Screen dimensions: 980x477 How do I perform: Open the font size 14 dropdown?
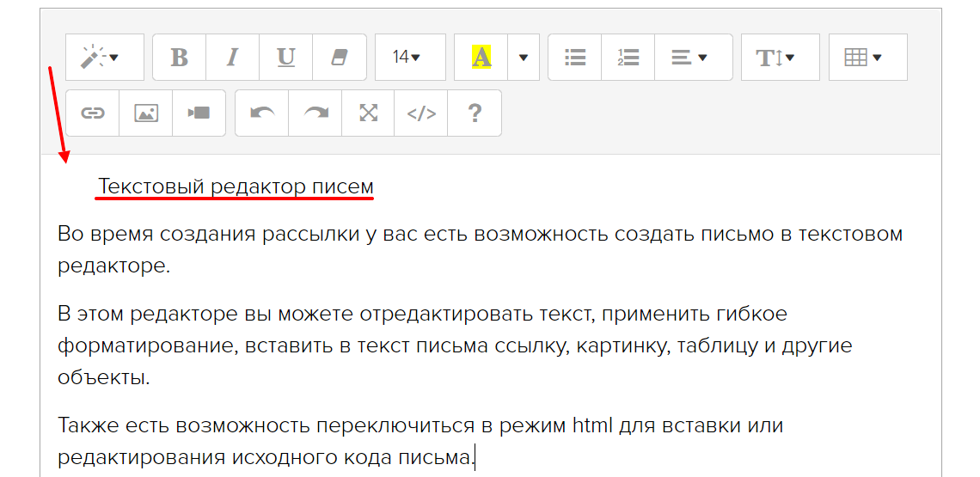pyautogui.click(x=409, y=58)
